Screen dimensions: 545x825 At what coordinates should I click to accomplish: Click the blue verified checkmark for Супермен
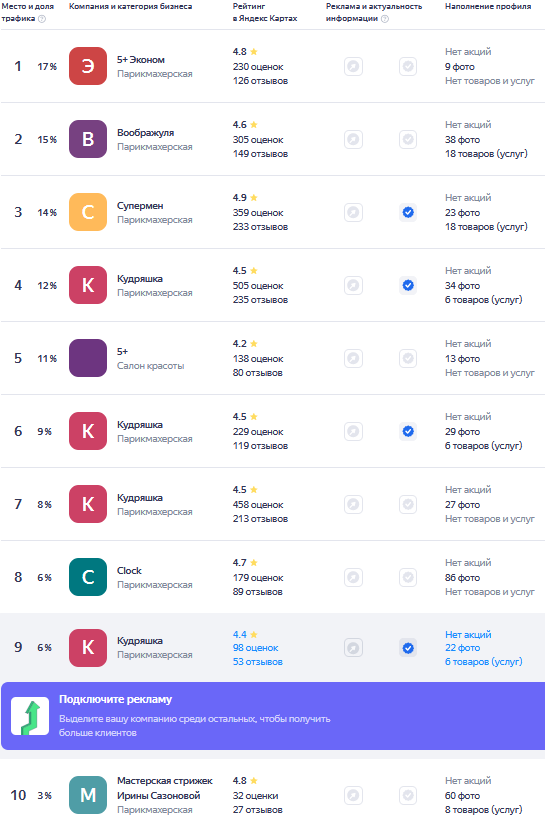(x=408, y=213)
